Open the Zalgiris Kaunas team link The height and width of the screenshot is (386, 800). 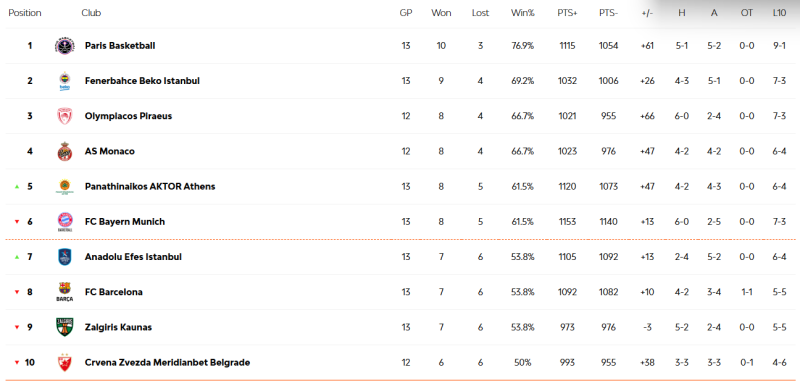[118, 327]
